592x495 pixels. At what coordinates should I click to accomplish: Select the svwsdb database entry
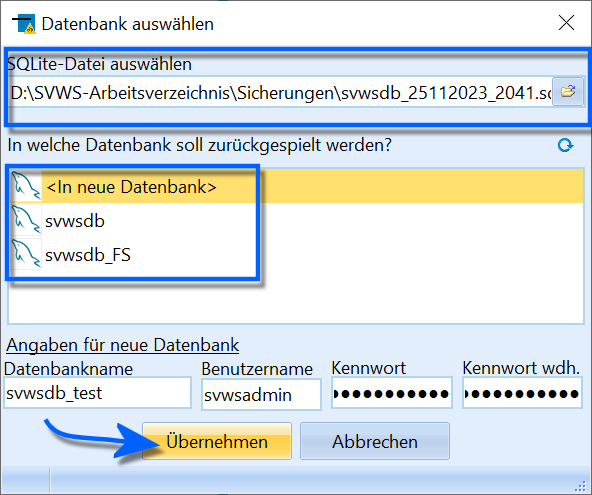tap(296, 221)
